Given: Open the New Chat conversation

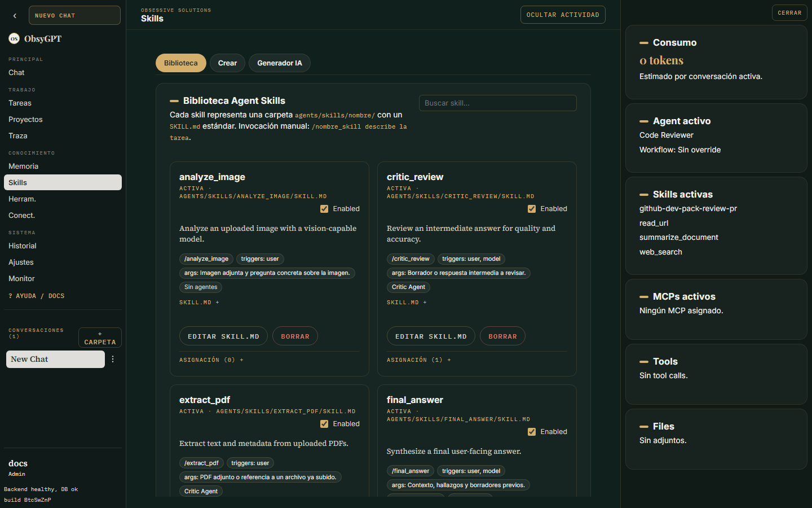Looking at the screenshot, I should pos(55,359).
